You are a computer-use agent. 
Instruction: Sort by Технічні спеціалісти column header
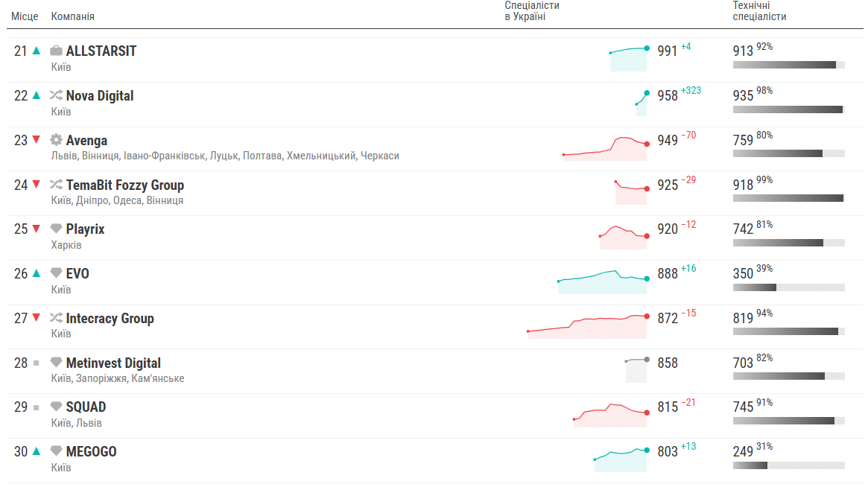click(x=759, y=11)
